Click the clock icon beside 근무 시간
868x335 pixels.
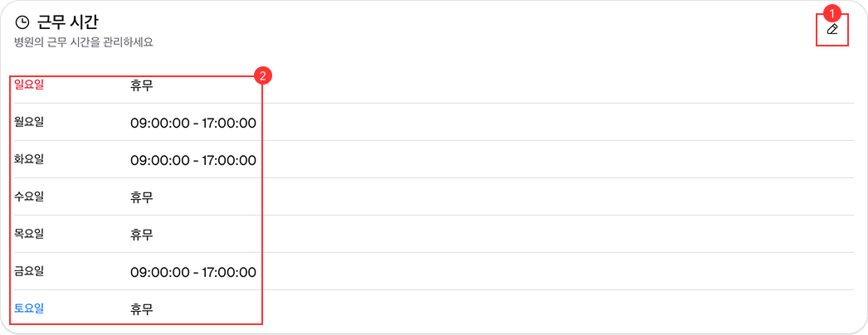pos(22,22)
